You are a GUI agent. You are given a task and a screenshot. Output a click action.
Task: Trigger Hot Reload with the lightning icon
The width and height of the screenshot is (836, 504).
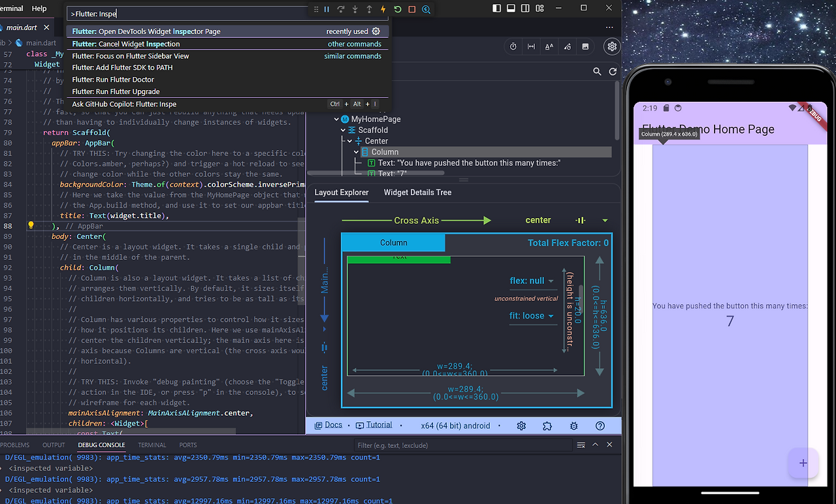pyautogui.click(x=383, y=9)
